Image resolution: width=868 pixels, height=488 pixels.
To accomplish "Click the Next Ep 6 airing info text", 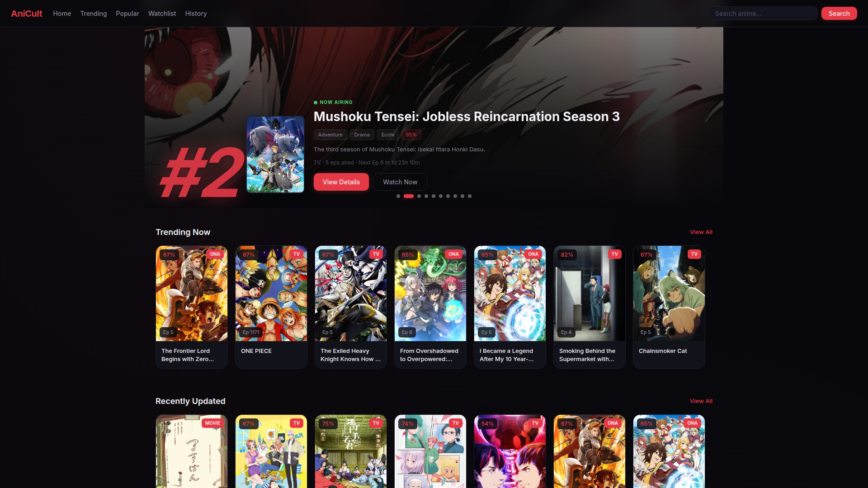I will click(389, 163).
